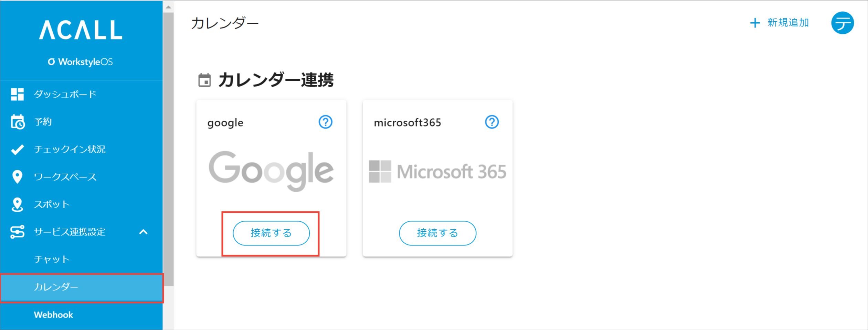
Task: Open the チャット submenu item
Action: click(x=52, y=260)
